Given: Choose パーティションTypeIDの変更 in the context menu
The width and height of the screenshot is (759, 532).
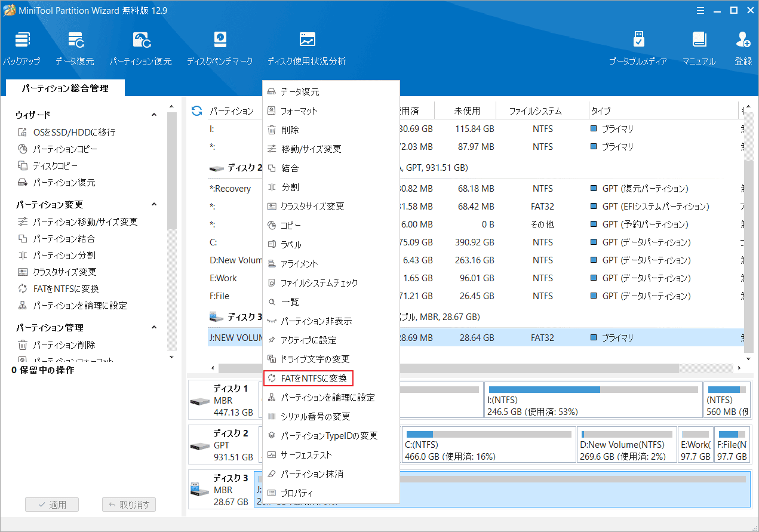Looking at the screenshot, I should point(331,435).
